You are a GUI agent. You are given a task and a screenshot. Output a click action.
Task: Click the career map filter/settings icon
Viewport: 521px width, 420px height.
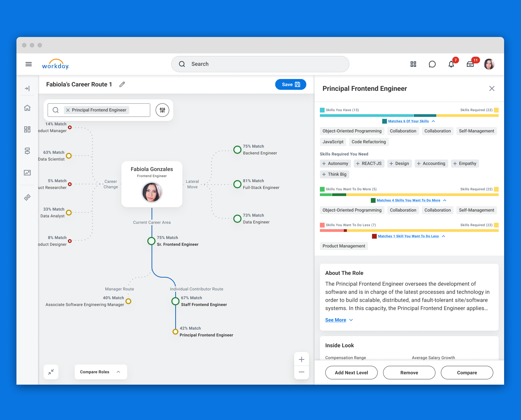coord(162,110)
